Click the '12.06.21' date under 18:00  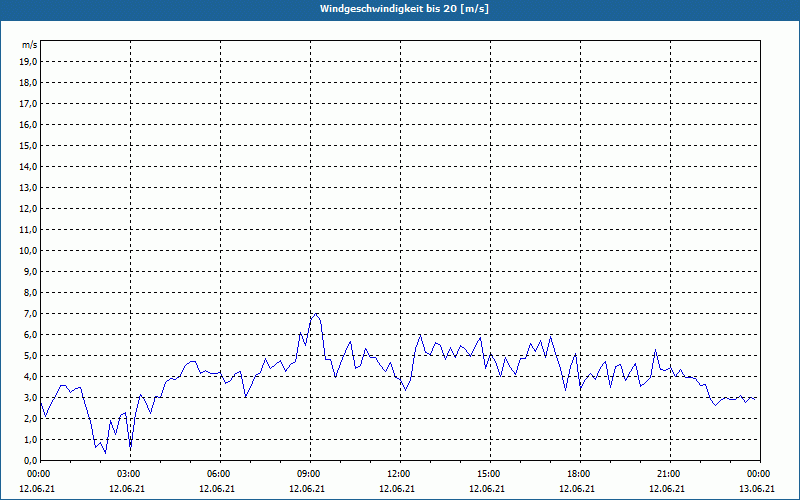(577, 489)
